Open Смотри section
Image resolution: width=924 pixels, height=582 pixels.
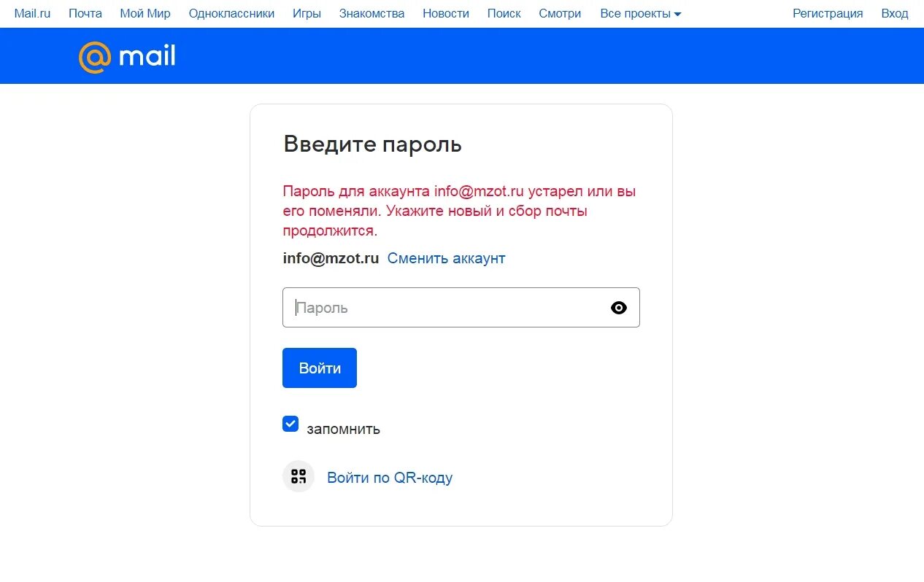[560, 13]
